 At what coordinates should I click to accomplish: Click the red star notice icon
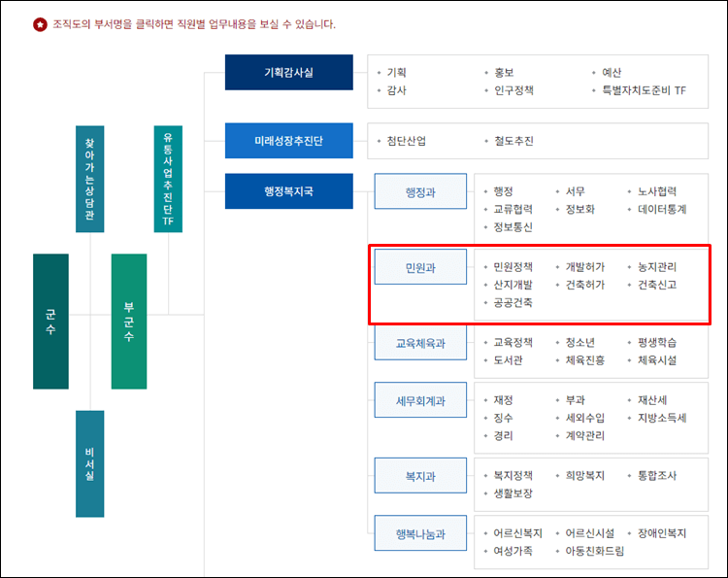click(40, 24)
